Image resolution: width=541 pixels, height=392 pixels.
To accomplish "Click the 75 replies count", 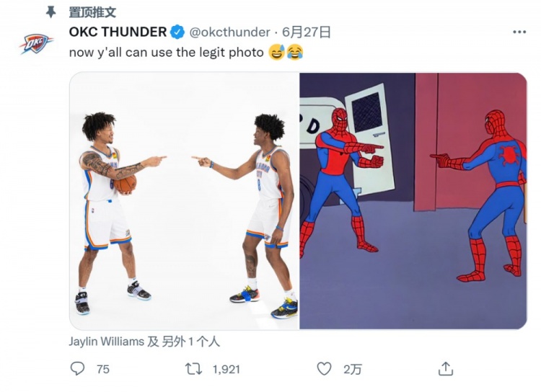I will pyautogui.click(x=103, y=369).
